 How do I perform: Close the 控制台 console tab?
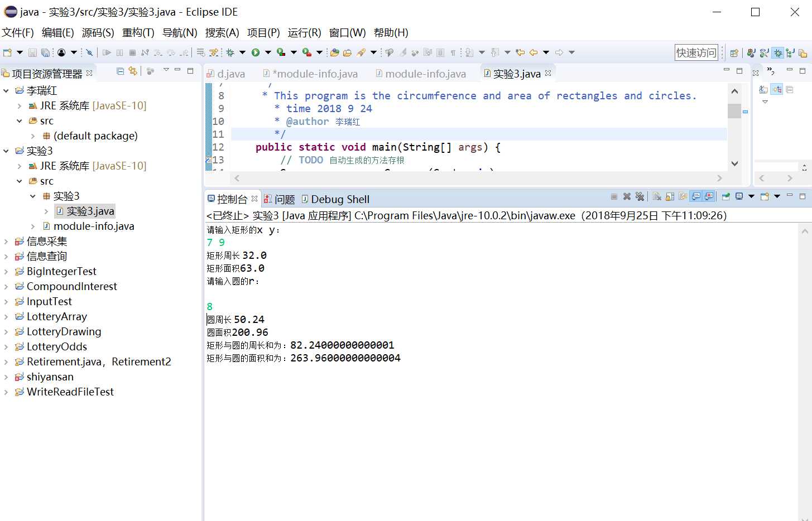pos(254,199)
